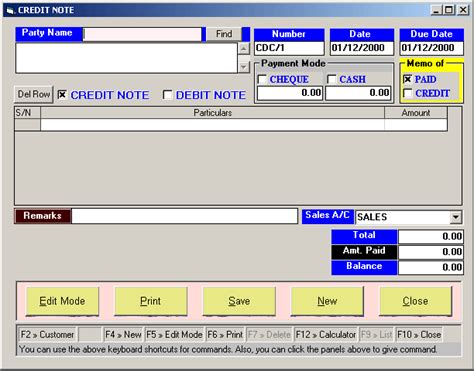Click the Memo of group label

point(425,63)
